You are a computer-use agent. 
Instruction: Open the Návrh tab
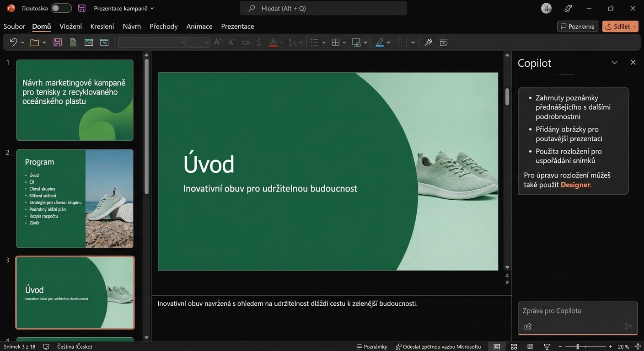click(132, 27)
